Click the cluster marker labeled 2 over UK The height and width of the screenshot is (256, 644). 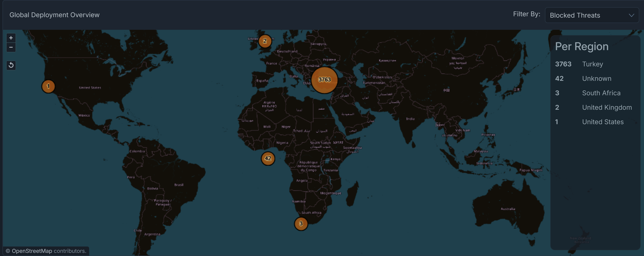point(265,41)
